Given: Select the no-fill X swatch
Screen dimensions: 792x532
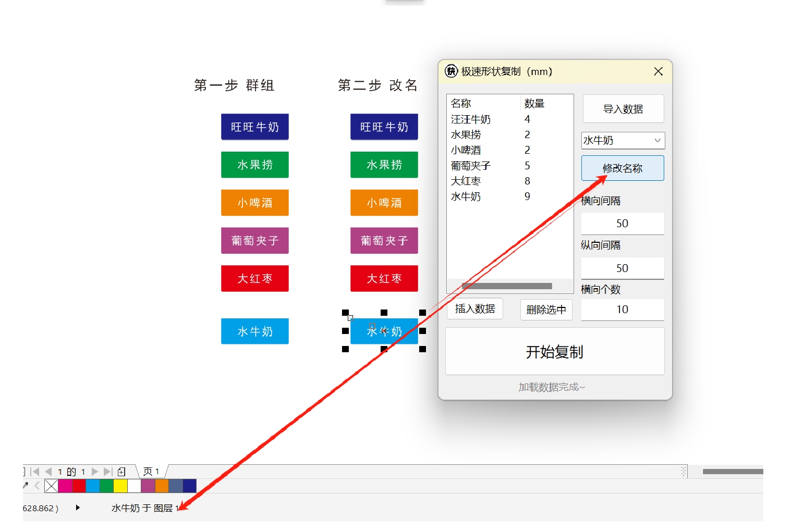Looking at the screenshot, I should 51,486.
